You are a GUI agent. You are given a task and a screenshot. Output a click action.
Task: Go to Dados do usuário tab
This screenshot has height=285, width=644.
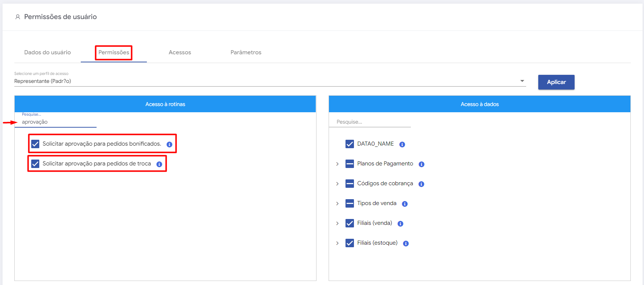(47, 52)
